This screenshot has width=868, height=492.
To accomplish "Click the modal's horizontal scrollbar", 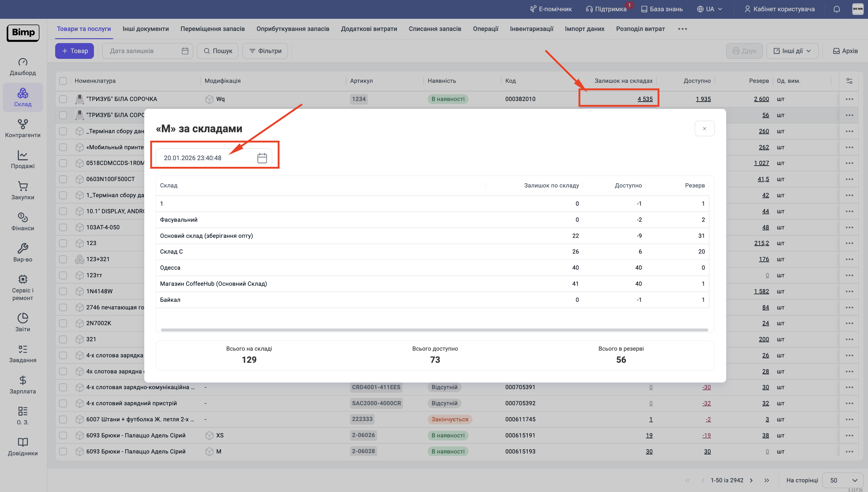I will pos(434,330).
